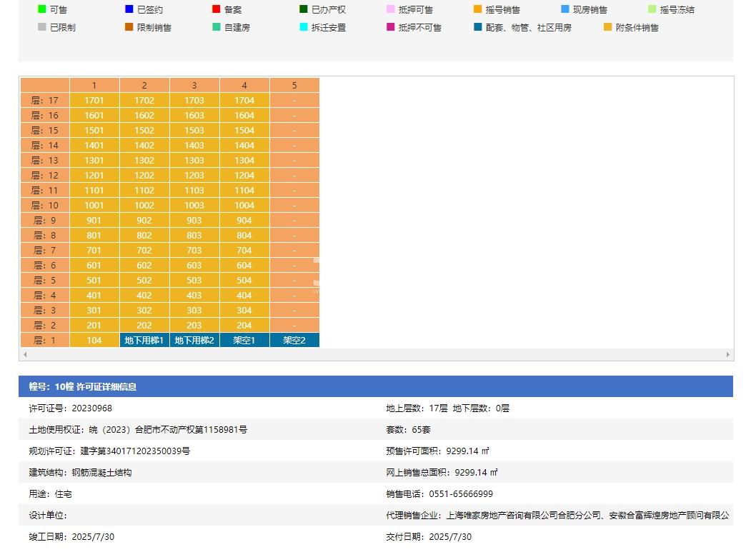The height and width of the screenshot is (552, 756).
Task: Click the grey 已限制 legend swatch
Action: tap(42, 27)
